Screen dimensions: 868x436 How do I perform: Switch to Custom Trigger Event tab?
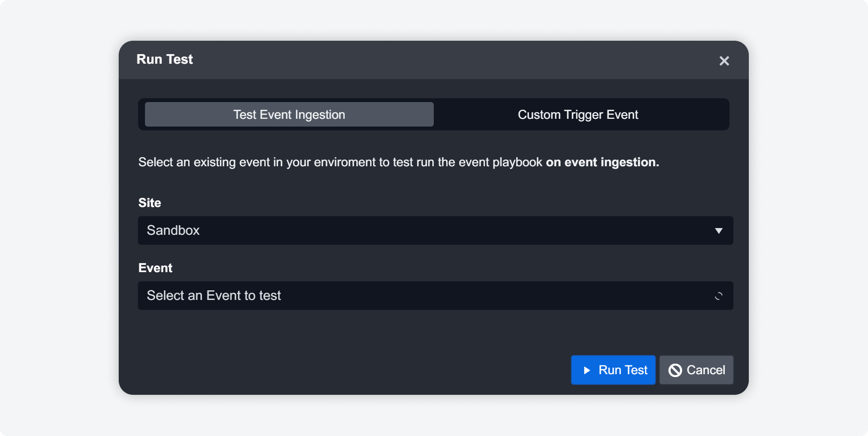coord(577,115)
